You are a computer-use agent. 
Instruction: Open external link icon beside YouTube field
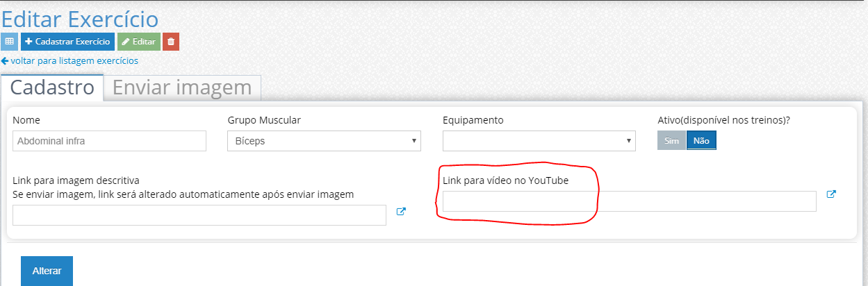(831, 194)
